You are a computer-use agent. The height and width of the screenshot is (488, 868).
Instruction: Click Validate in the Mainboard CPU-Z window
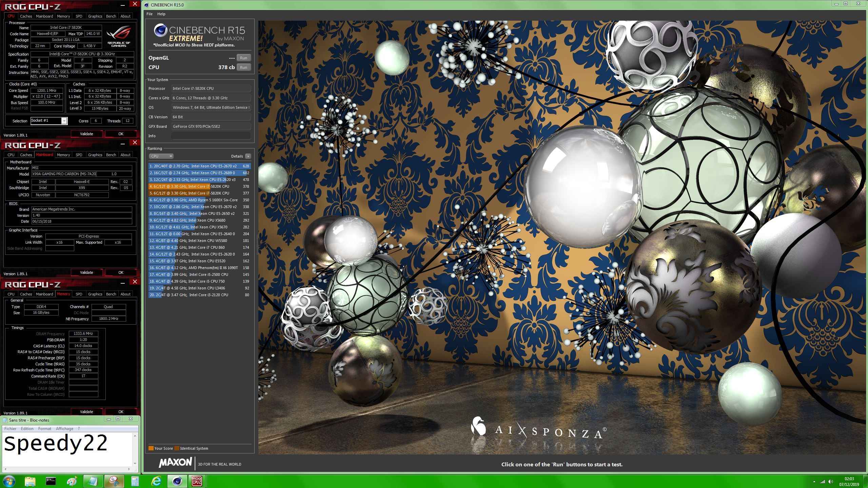[x=86, y=272]
